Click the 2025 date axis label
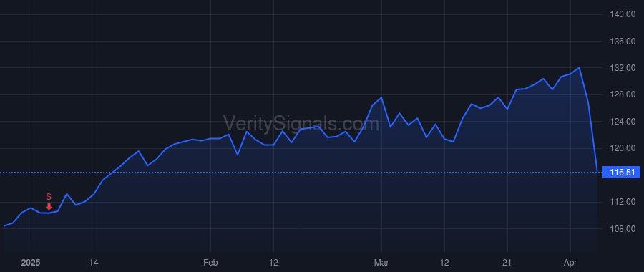The image size is (644, 272). pyautogui.click(x=31, y=263)
